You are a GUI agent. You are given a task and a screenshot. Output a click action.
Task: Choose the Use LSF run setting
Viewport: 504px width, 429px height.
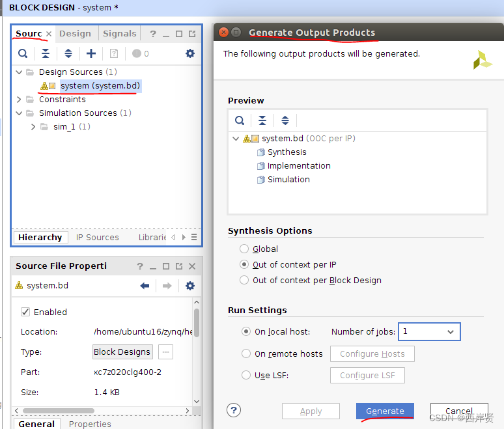[x=246, y=375]
